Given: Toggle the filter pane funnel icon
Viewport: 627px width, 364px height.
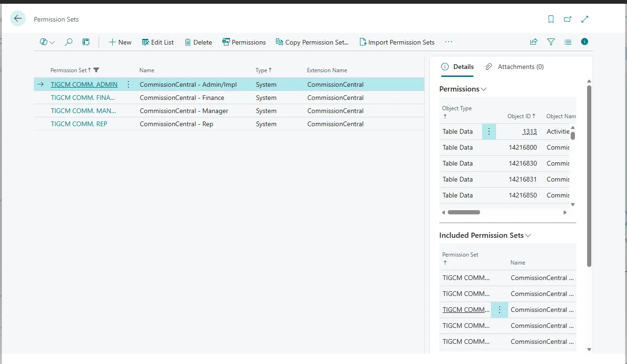Looking at the screenshot, I should point(551,42).
